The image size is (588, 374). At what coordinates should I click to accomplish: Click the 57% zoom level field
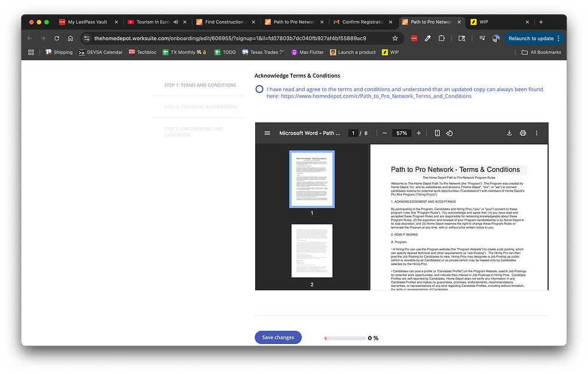(x=402, y=133)
